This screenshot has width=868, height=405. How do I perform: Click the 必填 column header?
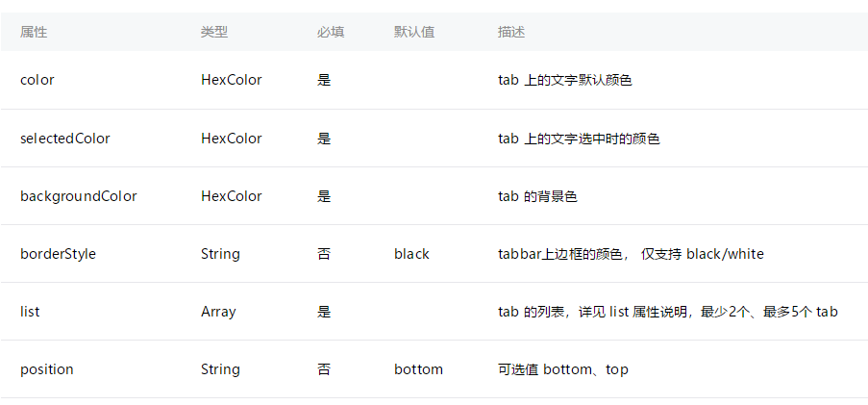point(331,32)
